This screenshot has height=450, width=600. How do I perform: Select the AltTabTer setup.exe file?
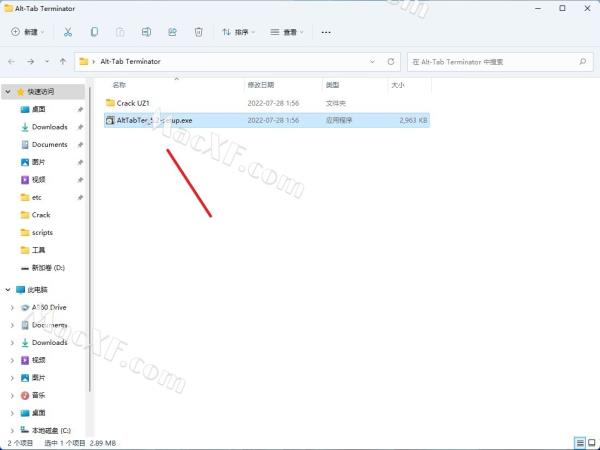point(267,121)
